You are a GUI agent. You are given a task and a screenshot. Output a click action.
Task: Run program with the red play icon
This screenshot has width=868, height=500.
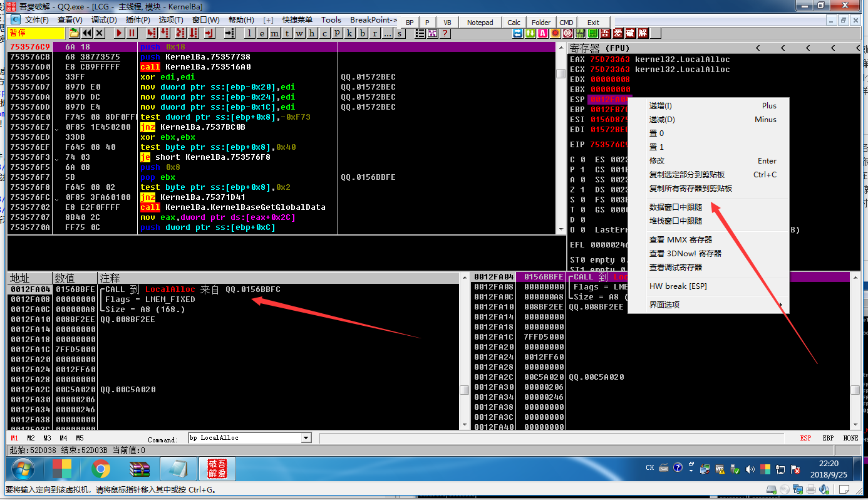tap(119, 33)
